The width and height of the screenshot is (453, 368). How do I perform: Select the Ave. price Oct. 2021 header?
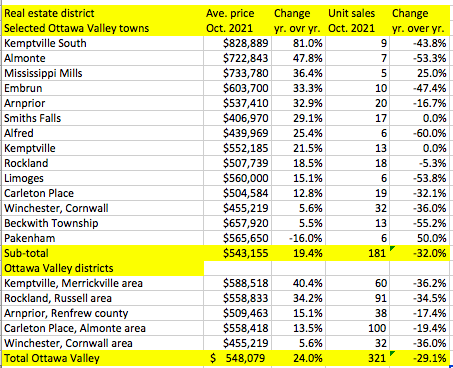coord(238,21)
